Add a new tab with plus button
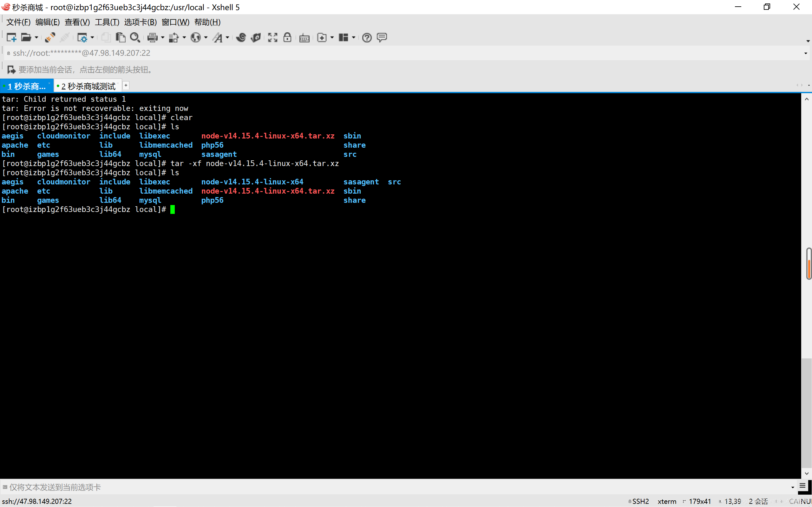Image resolution: width=812 pixels, height=507 pixels. click(x=126, y=86)
